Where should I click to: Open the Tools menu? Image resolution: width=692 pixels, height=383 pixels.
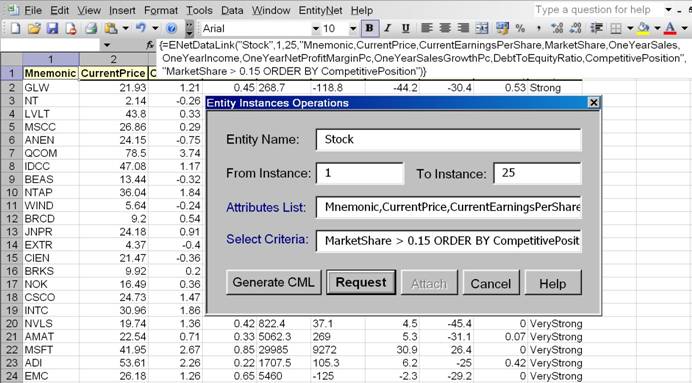[x=199, y=10]
